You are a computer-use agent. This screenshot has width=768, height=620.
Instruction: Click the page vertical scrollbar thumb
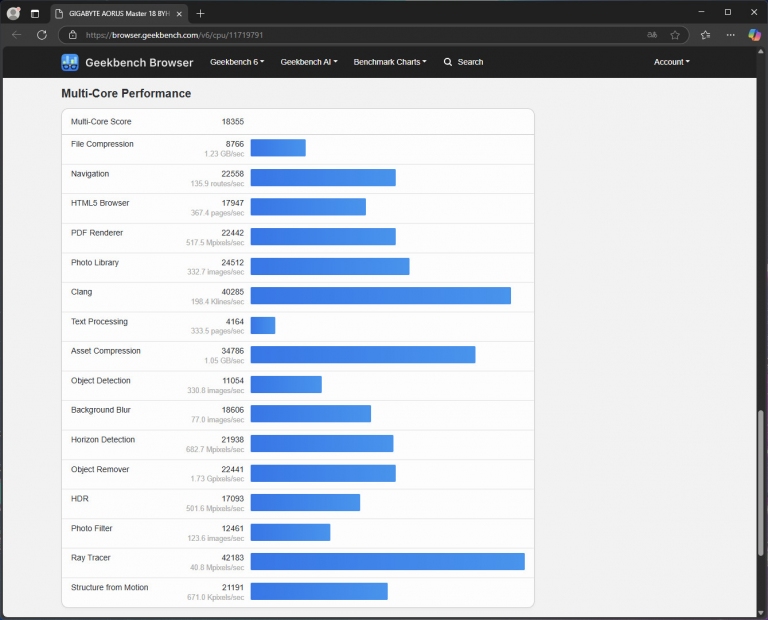761,483
